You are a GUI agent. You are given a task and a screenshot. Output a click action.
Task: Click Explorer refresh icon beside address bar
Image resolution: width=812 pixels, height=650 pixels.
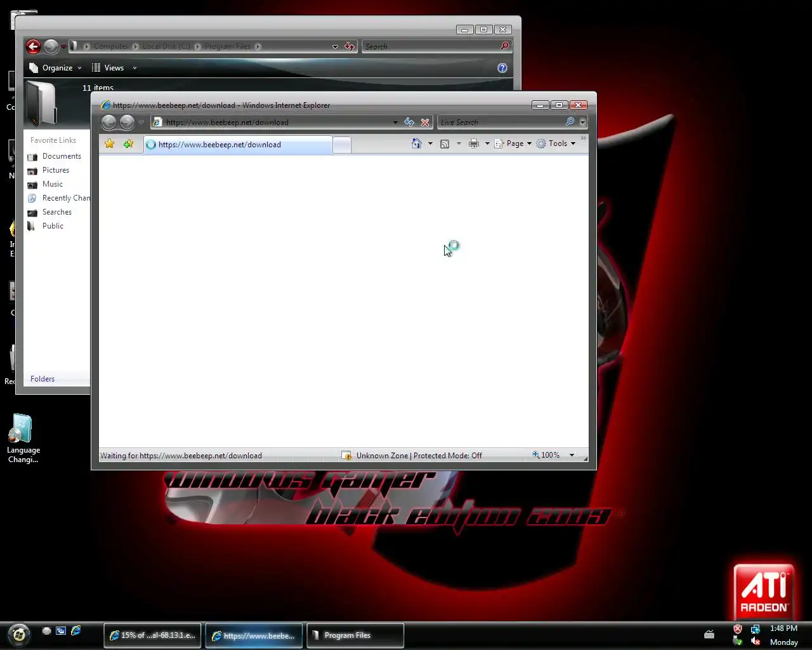(350, 46)
